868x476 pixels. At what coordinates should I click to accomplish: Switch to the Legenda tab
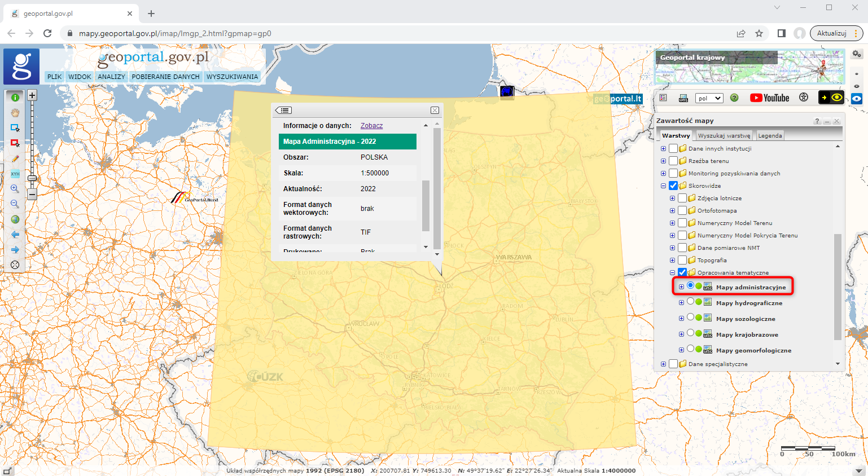click(x=770, y=135)
